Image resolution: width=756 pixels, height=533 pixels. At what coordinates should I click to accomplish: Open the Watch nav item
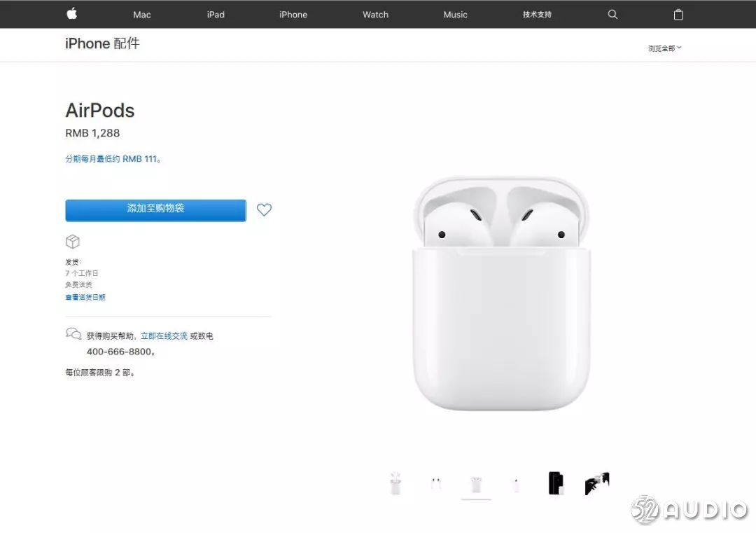pyautogui.click(x=376, y=15)
